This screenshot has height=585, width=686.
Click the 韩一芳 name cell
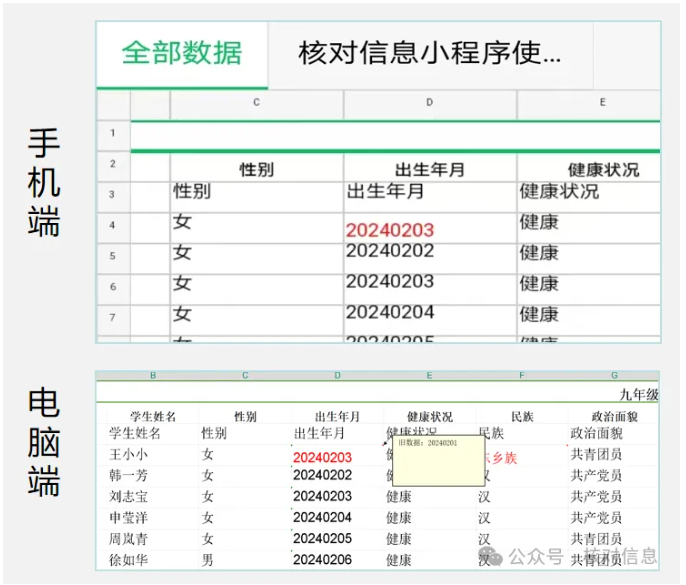(x=153, y=476)
